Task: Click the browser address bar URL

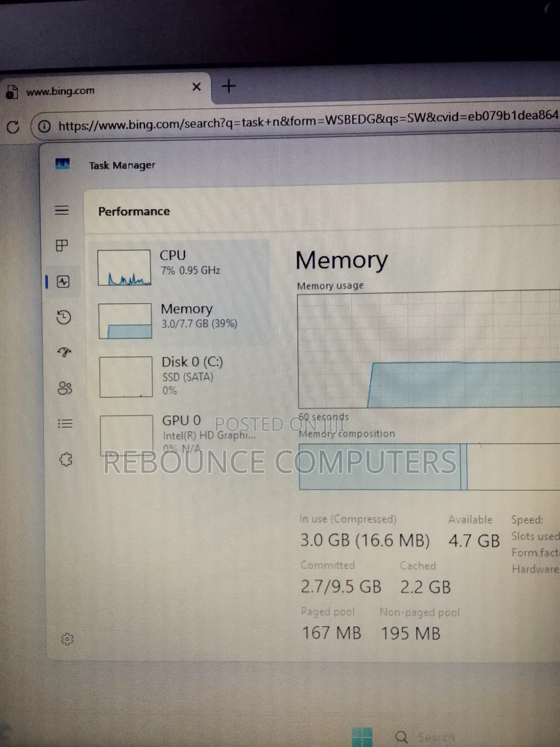Action: pyautogui.click(x=308, y=121)
